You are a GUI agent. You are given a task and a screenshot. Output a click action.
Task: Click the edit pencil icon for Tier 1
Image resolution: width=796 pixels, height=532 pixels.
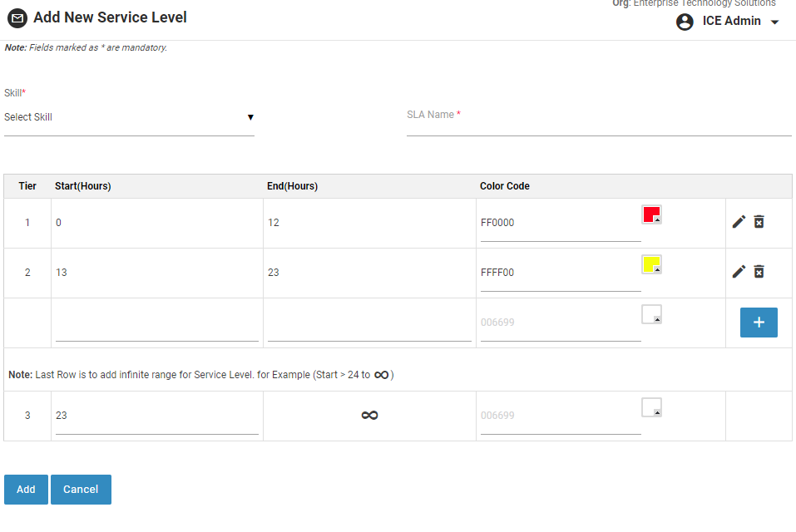click(738, 222)
